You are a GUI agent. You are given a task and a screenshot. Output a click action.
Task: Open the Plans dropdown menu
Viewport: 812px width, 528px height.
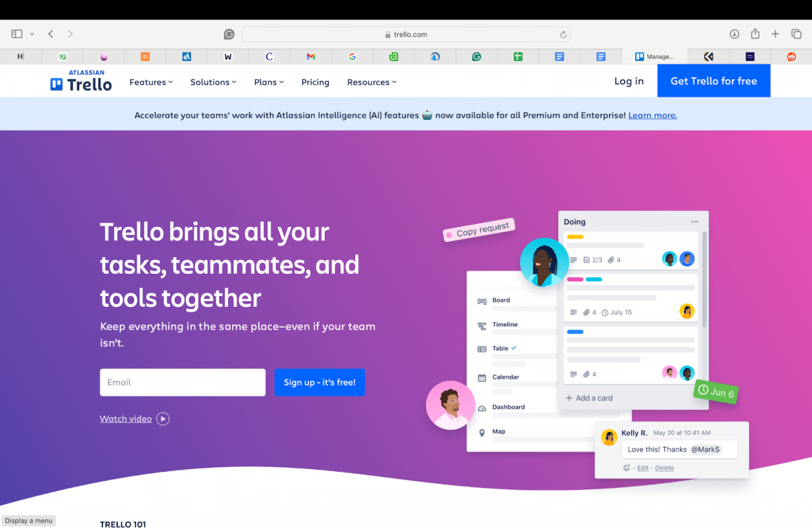[x=269, y=82]
